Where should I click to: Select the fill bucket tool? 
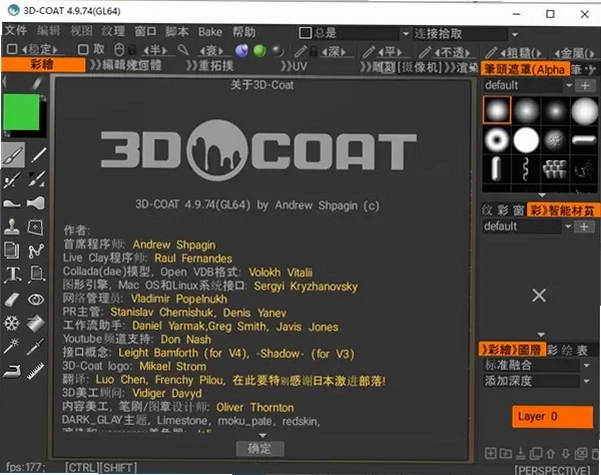click(x=36, y=323)
